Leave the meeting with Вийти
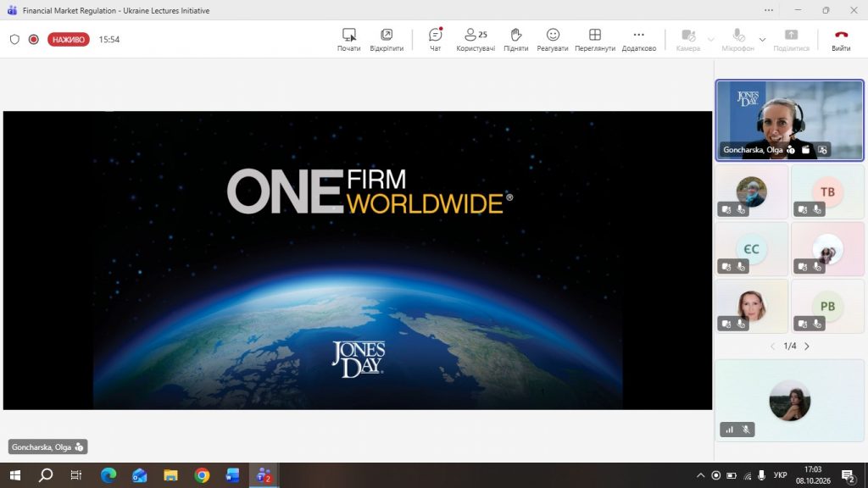Viewport: 868px width, 488px height. point(841,40)
